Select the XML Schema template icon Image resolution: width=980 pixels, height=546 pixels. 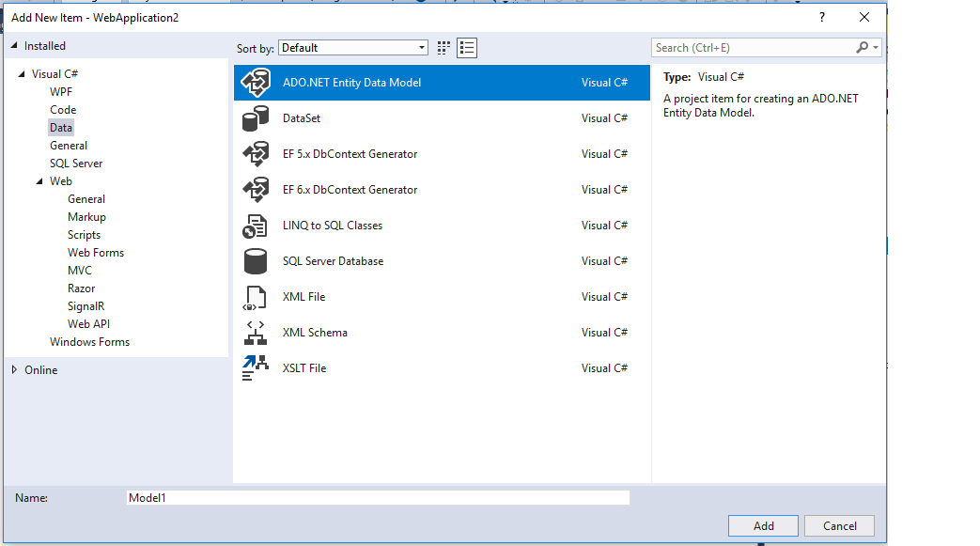click(x=256, y=333)
